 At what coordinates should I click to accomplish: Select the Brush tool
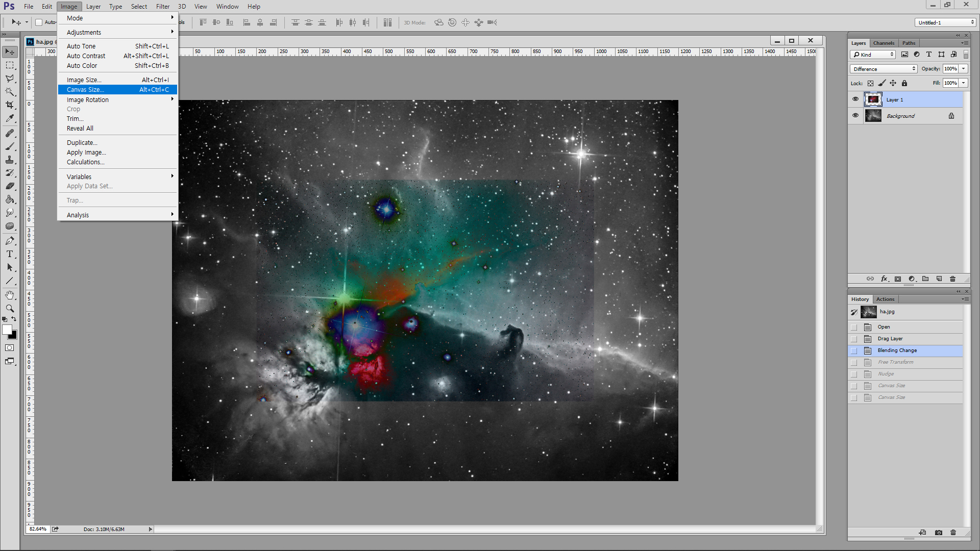pyautogui.click(x=10, y=146)
